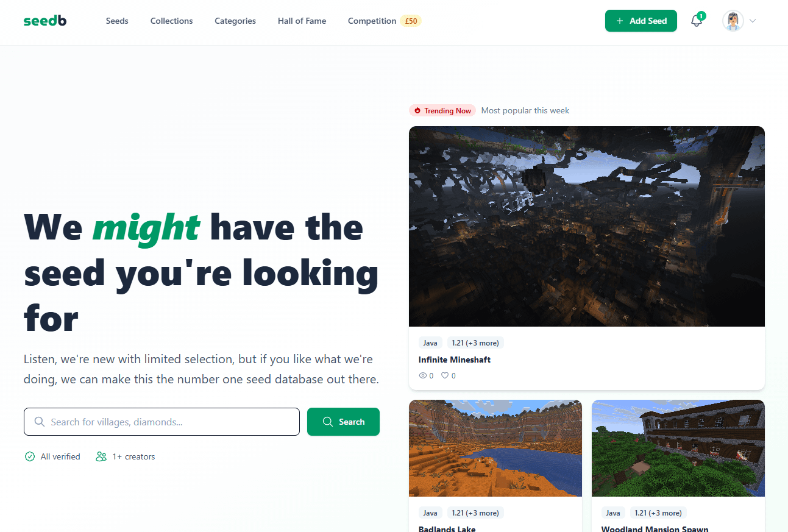Click the user avatar picture
The width and height of the screenshot is (788, 532).
pos(733,21)
